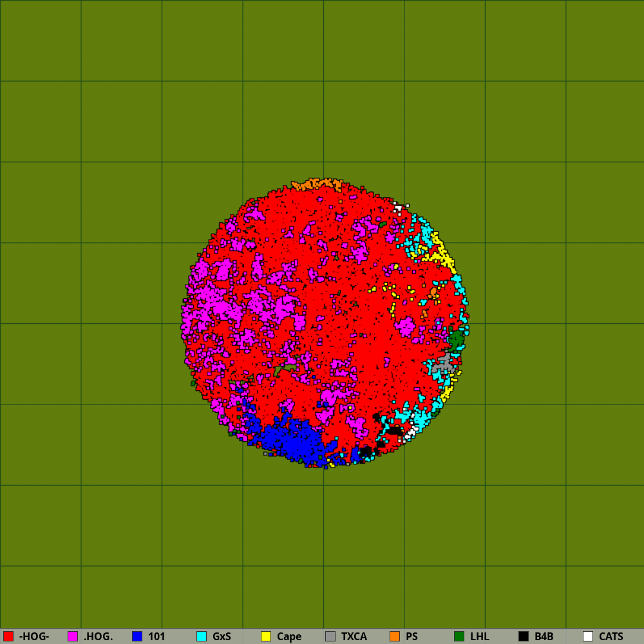Select the -HOG- legend label
Image resolution: width=644 pixels, height=644 pixels.
(34, 637)
